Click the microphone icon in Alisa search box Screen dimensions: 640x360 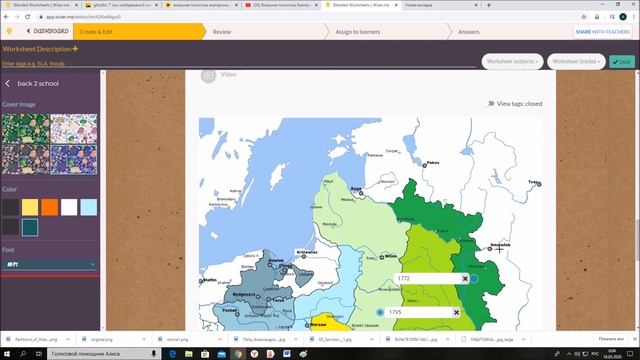153,353
